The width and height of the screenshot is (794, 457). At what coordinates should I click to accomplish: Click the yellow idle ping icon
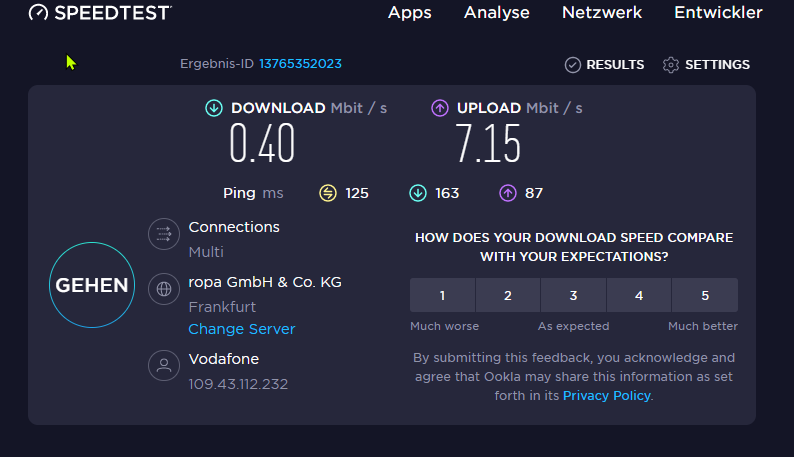328,193
